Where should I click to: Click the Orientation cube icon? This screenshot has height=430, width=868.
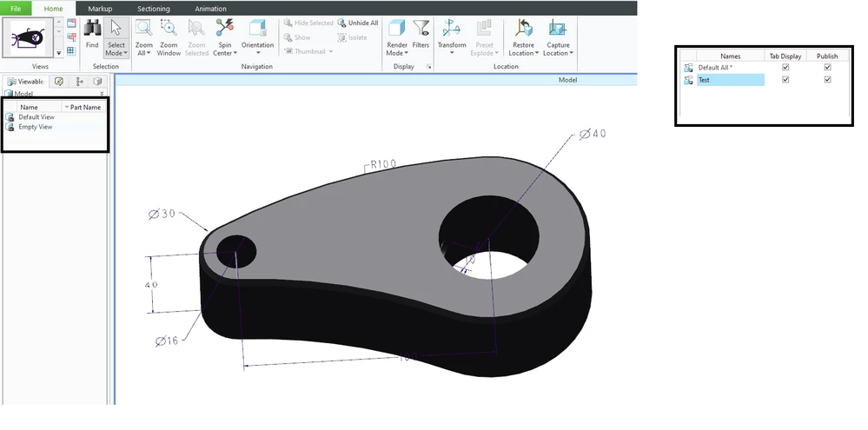[257, 28]
